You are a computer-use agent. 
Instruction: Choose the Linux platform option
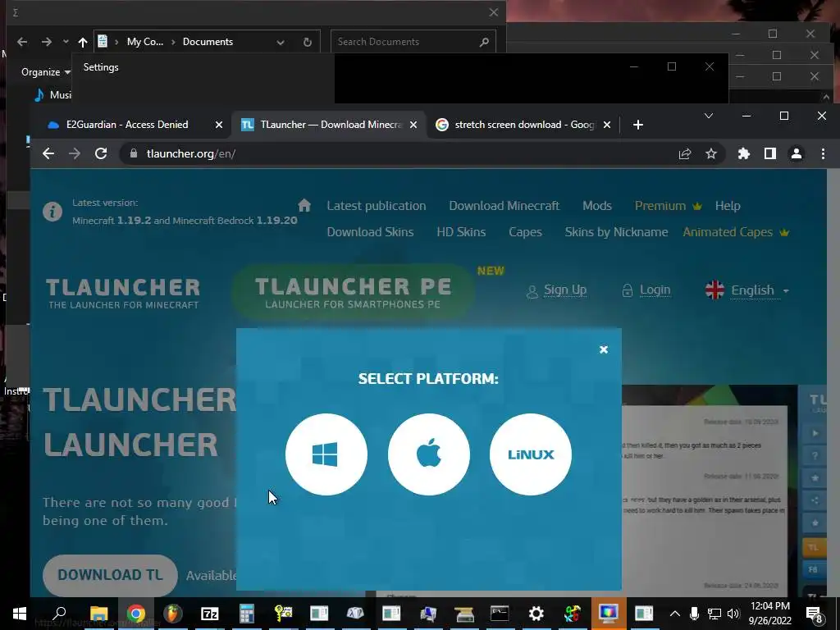tap(531, 454)
